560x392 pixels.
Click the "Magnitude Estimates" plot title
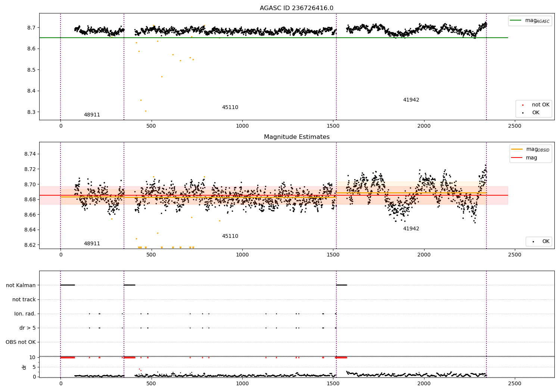click(296, 137)
